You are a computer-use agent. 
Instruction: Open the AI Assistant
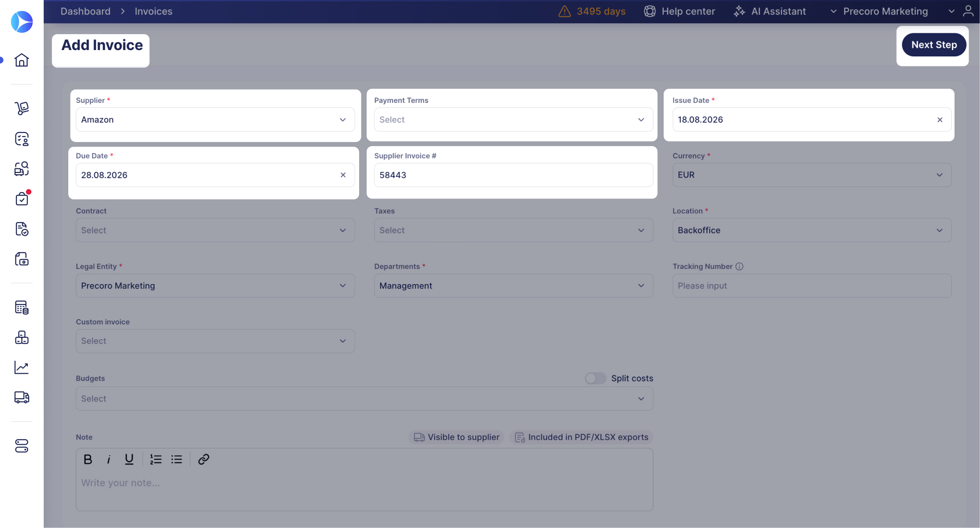(x=770, y=11)
